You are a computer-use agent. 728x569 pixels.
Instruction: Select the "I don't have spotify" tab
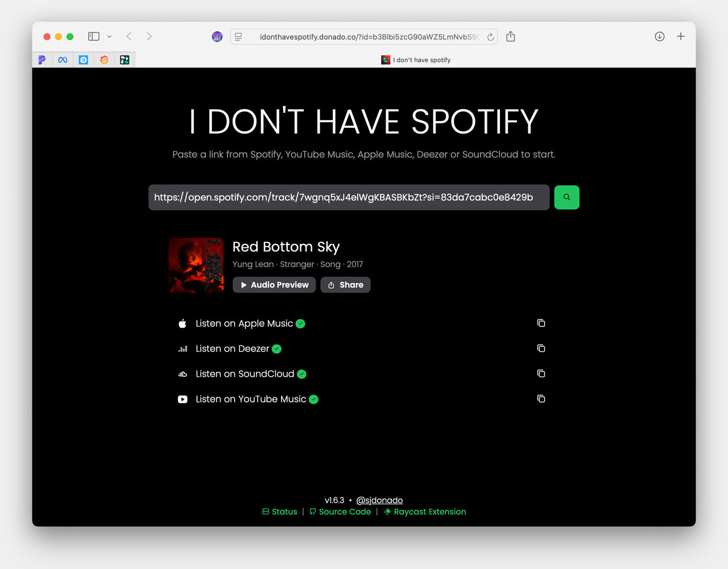[416, 60]
